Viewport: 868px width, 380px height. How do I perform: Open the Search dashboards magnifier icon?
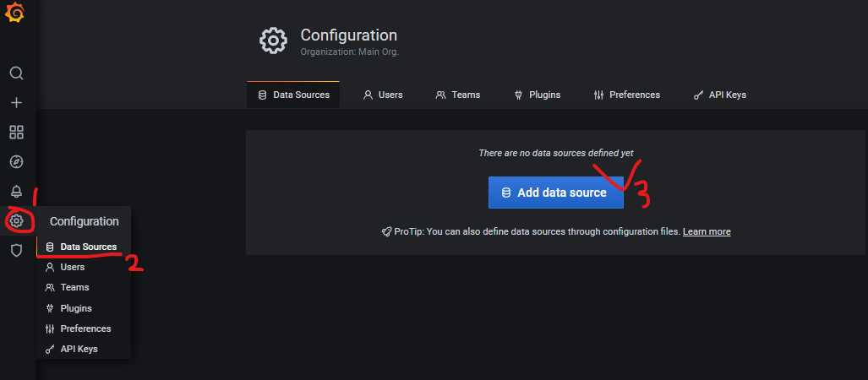pyautogui.click(x=17, y=73)
